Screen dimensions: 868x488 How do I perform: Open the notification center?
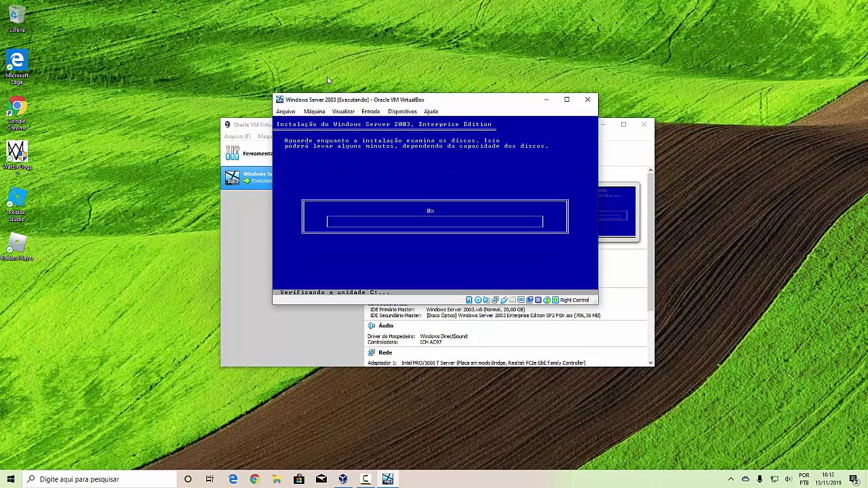click(854, 479)
